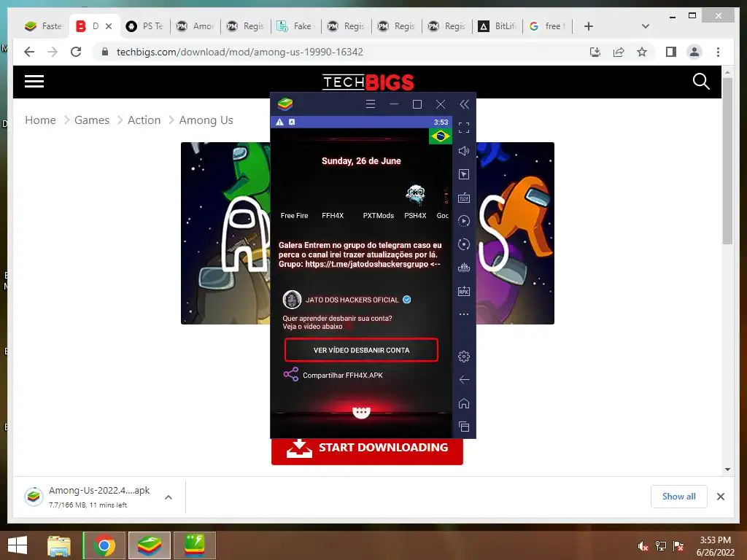Switch to Google 'free' tab
Image resolution: width=747 pixels, height=560 pixels.
pyautogui.click(x=548, y=26)
